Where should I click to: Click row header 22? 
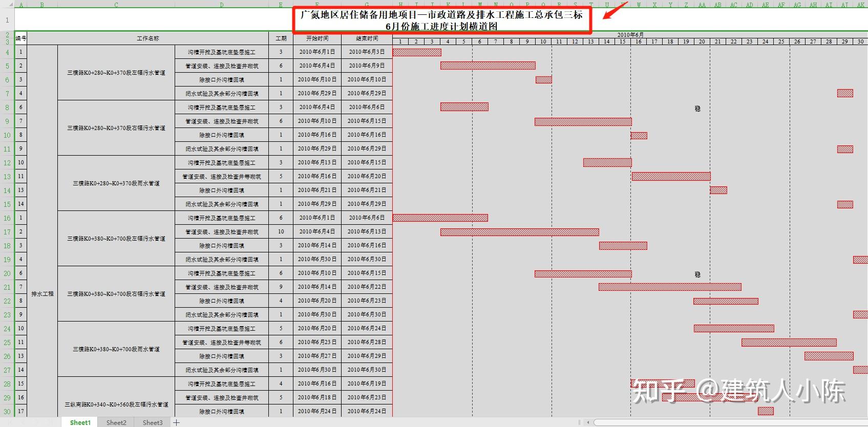[7, 301]
